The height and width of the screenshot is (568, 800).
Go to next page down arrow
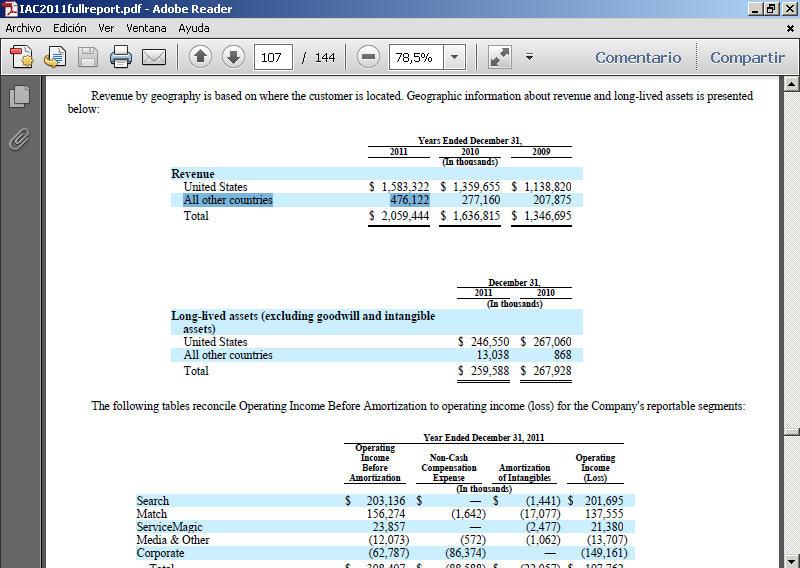coord(233,57)
